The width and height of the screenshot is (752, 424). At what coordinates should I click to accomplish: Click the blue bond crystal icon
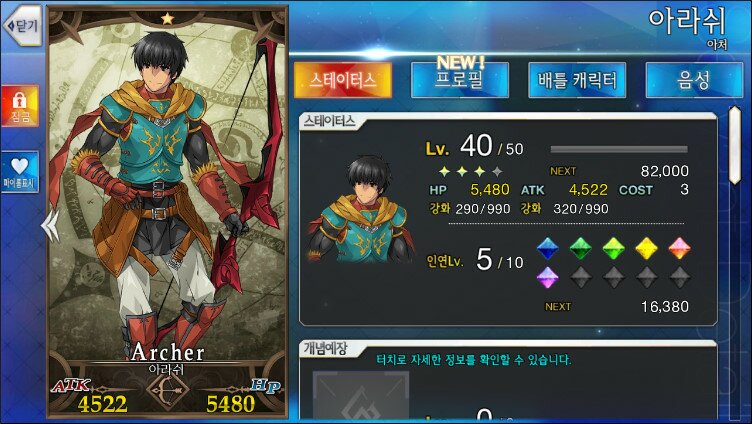(548, 248)
